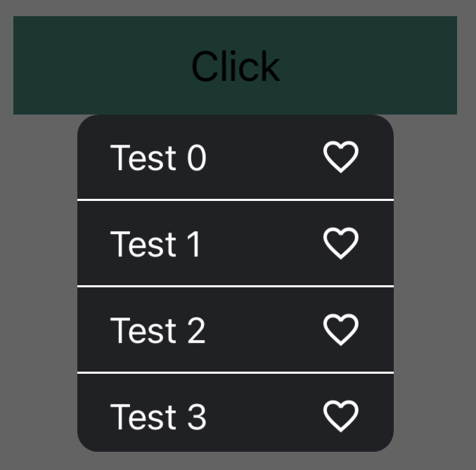Click the heart icon beside Test 0

[x=341, y=157]
